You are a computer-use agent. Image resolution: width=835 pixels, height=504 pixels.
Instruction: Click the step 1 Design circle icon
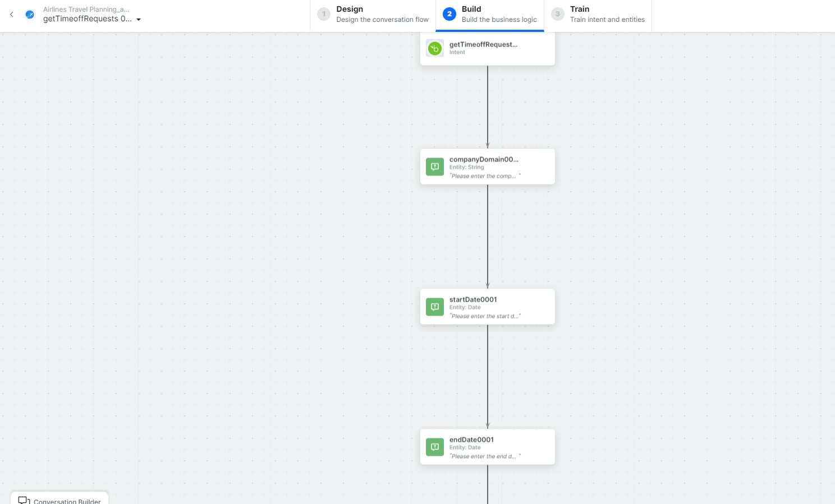[324, 14]
